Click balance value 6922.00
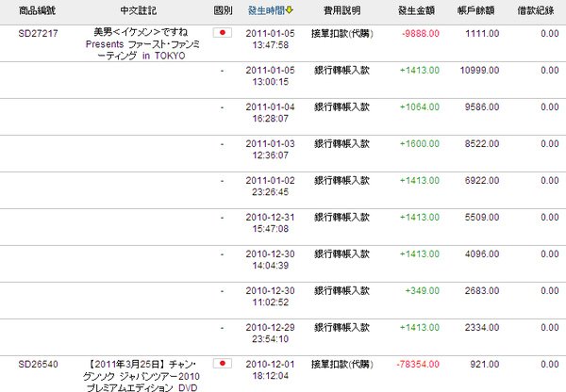 482,181
